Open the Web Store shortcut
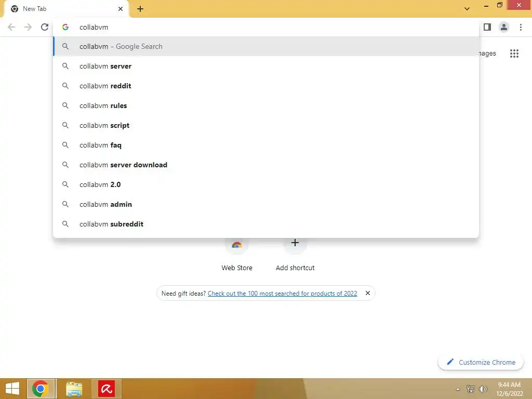The width and height of the screenshot is (532, 399). pos(237,255)
